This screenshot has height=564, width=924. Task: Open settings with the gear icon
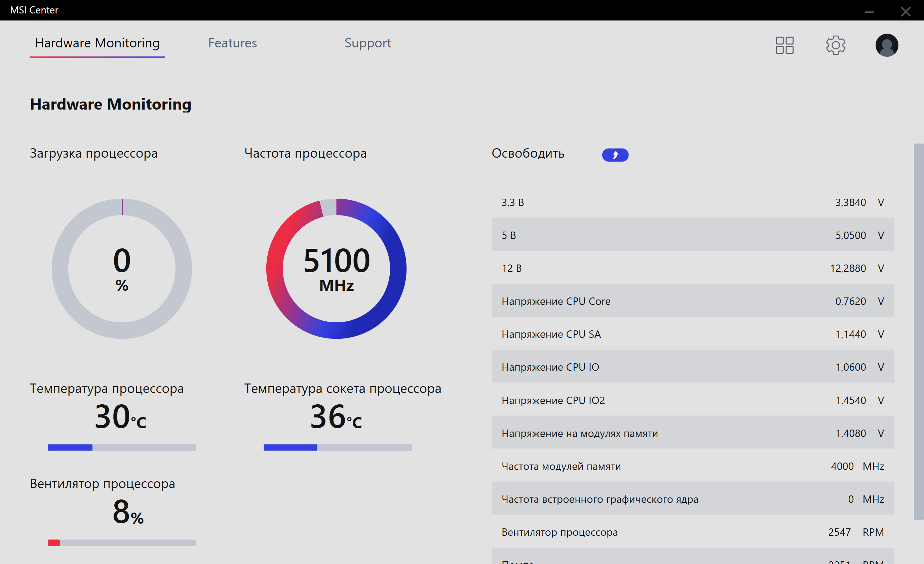[836, 45]
